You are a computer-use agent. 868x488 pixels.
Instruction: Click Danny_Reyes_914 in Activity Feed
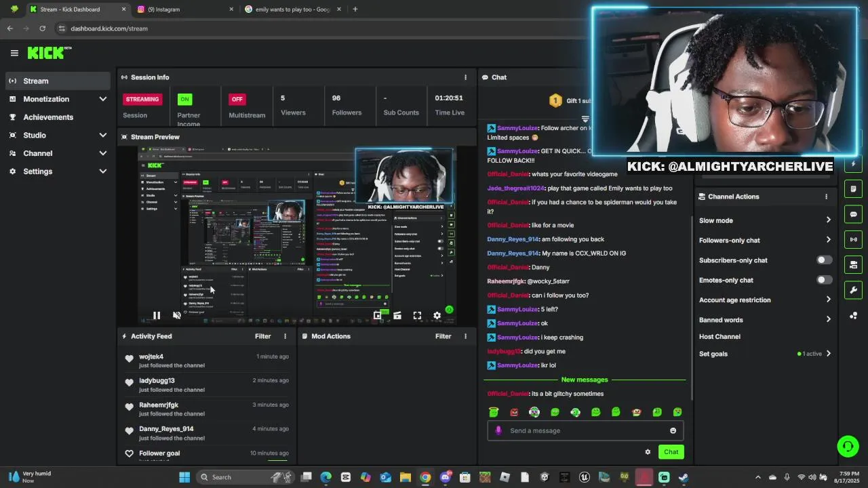(166, 429)
